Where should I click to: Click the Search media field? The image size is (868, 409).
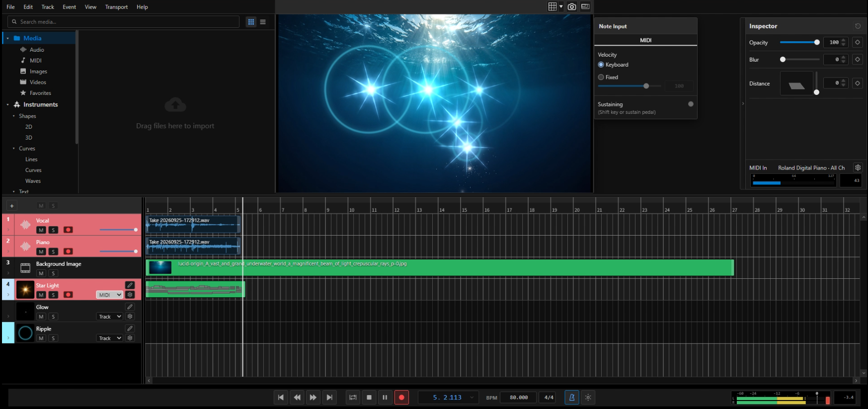123,22
